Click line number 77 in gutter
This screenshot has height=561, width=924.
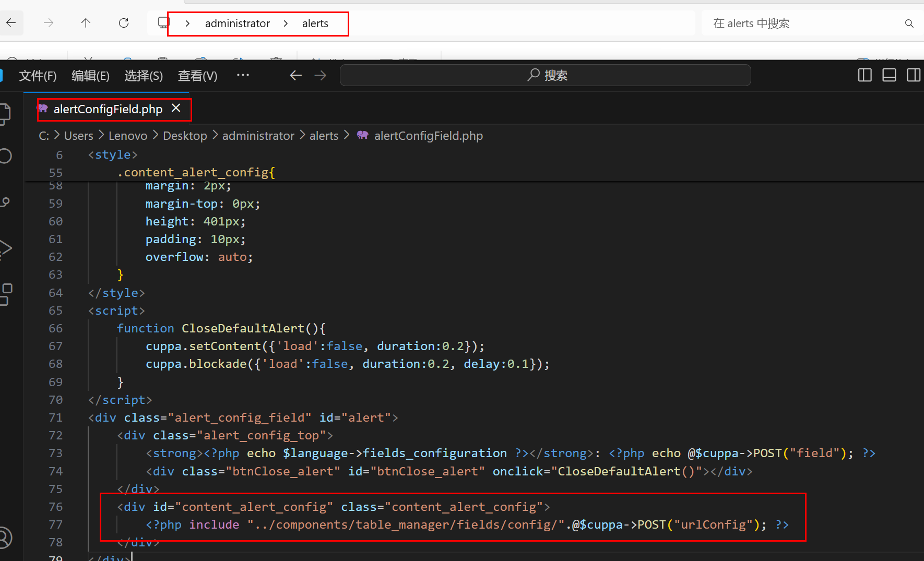[56, 524]
